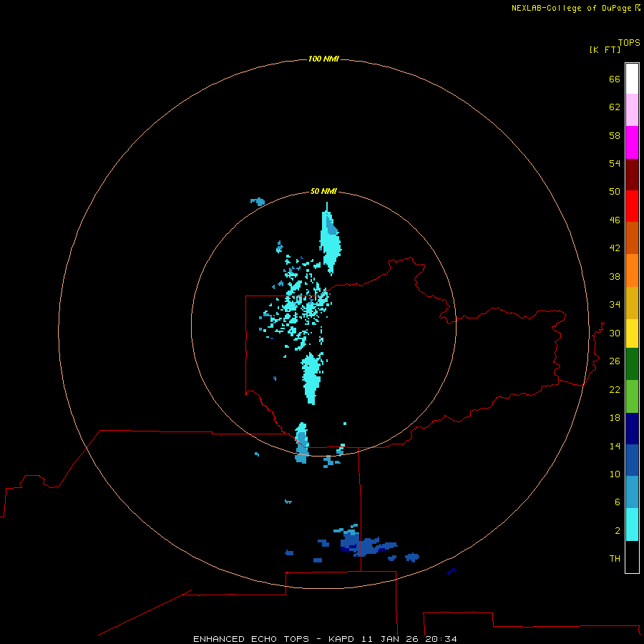Click the light pink legend swatch
This screenshot has height=644, width=644.
[632, 109]
